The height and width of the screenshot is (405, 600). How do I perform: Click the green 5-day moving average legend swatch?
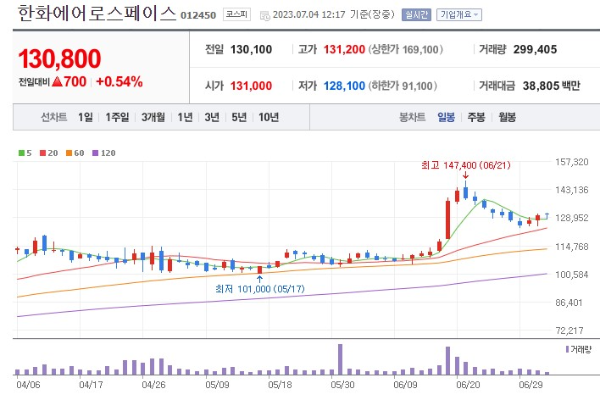(21, 153)
